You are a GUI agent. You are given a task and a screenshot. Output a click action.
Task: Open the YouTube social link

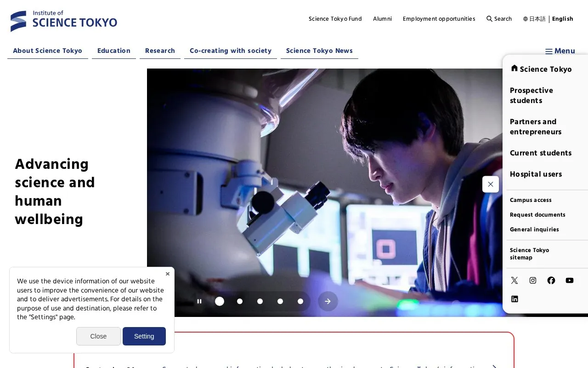point(570,281)
